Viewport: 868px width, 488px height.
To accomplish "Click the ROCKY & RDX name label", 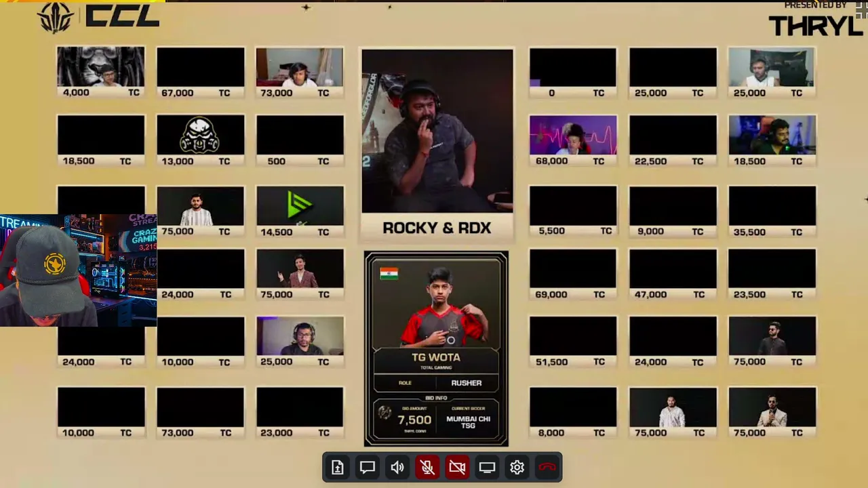I will pyautogui.click(x=437, y=228).
